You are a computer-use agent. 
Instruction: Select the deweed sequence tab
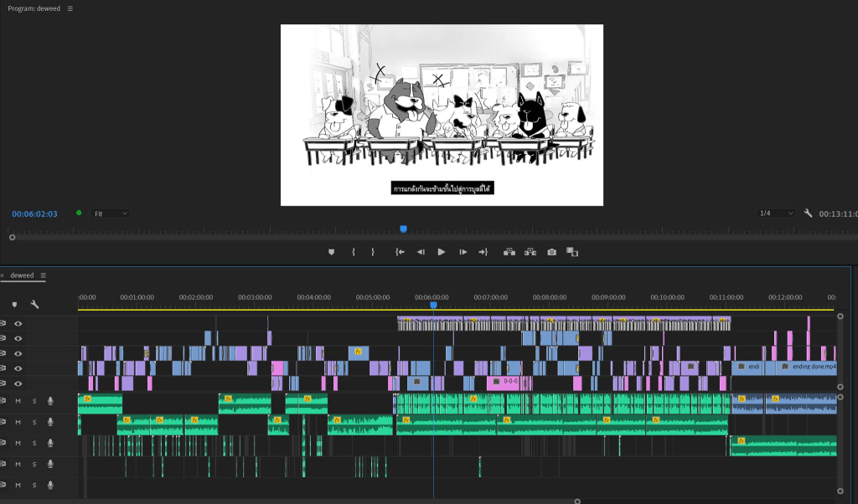(23, 275)
